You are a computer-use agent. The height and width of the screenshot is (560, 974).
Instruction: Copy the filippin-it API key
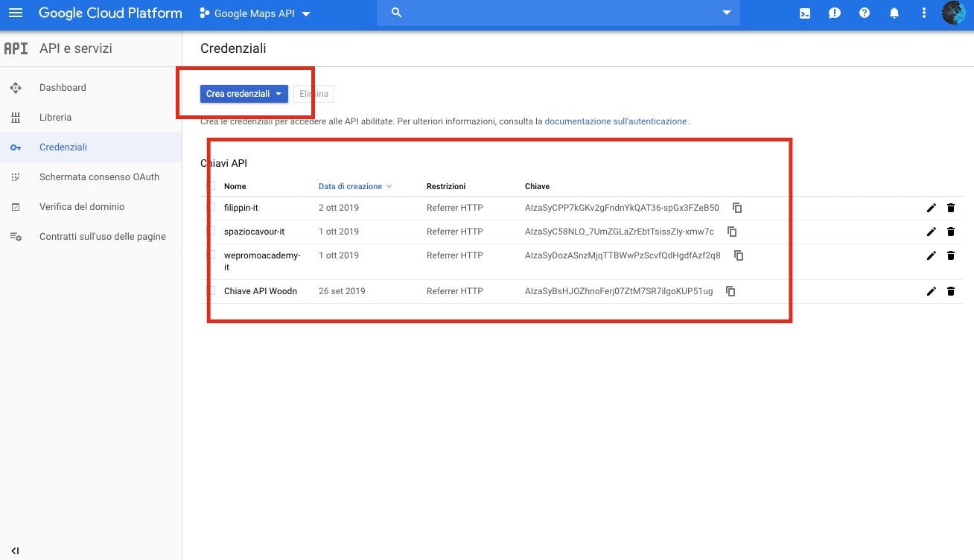(x=737, y=208)
